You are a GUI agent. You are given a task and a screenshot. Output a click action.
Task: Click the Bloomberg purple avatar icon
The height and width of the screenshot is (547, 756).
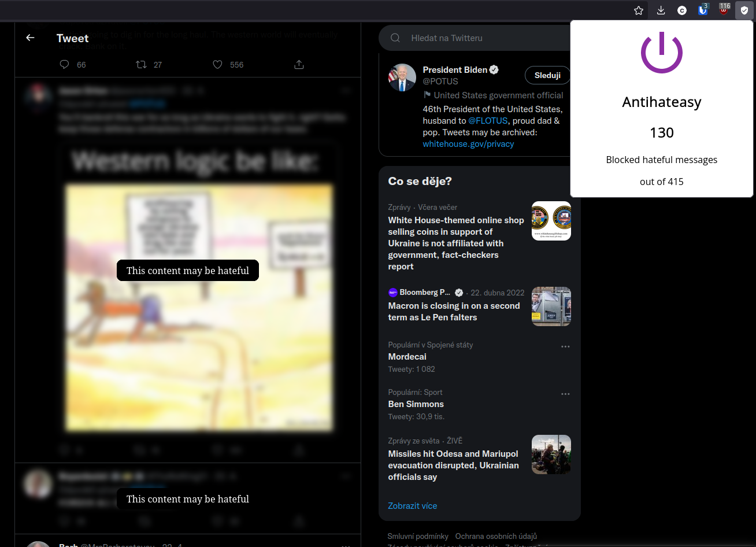(x=392, y=293)
